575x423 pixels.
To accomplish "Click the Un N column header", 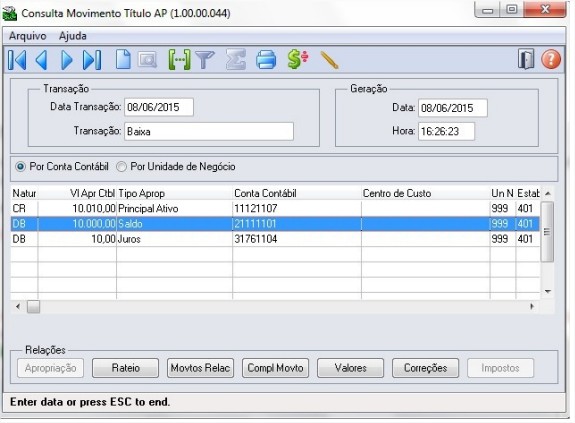I will pos(503,193).
